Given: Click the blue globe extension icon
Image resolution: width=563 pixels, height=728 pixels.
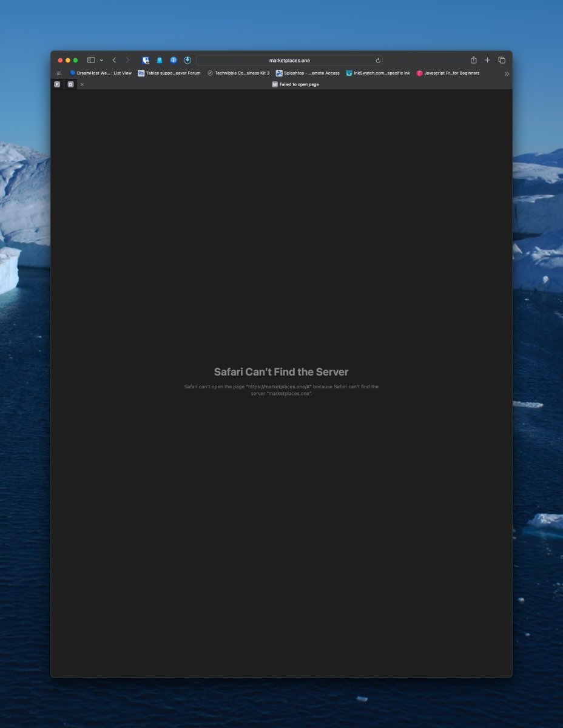Looking at the screenshot, I should (174, 60).
